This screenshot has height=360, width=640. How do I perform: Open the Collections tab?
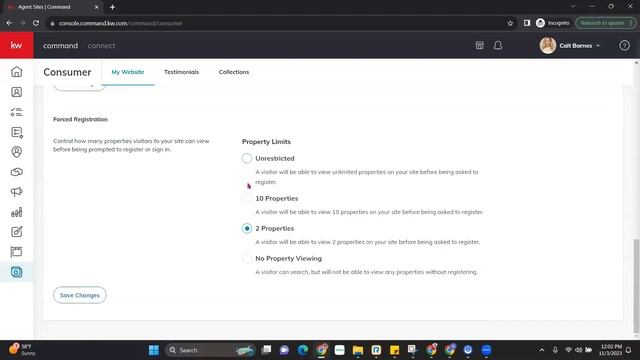pos(234,72)
